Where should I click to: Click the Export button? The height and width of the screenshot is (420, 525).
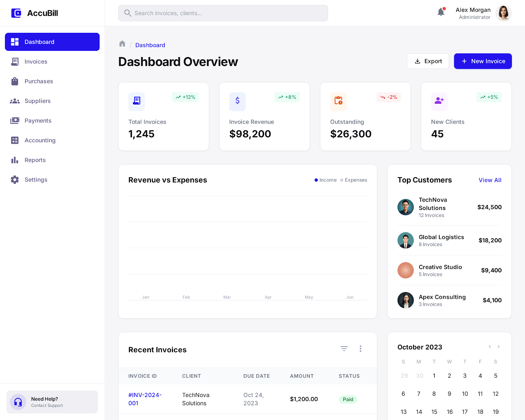pyautogui.click(x=428, y=61)
